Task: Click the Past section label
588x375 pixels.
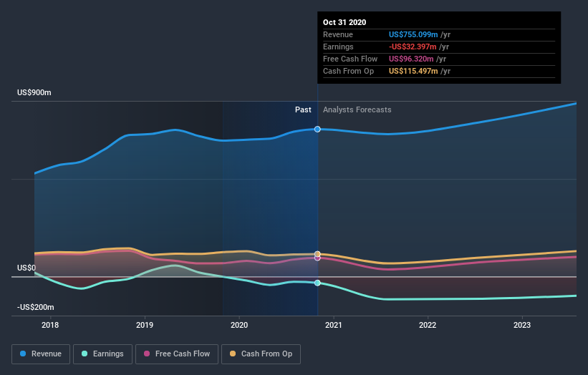Action: [x=303, y=109]
